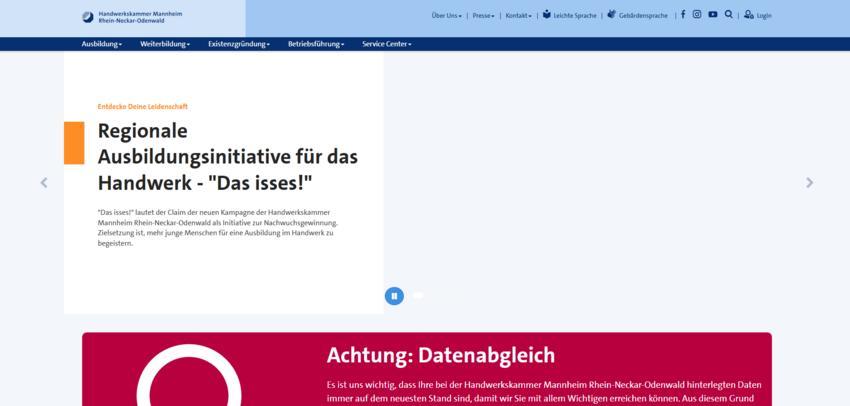The width and height of the screenshot is (850, 406).
Task: Click the 'Achtung: Datenabgleich' heading
Action: coord(440,355)
